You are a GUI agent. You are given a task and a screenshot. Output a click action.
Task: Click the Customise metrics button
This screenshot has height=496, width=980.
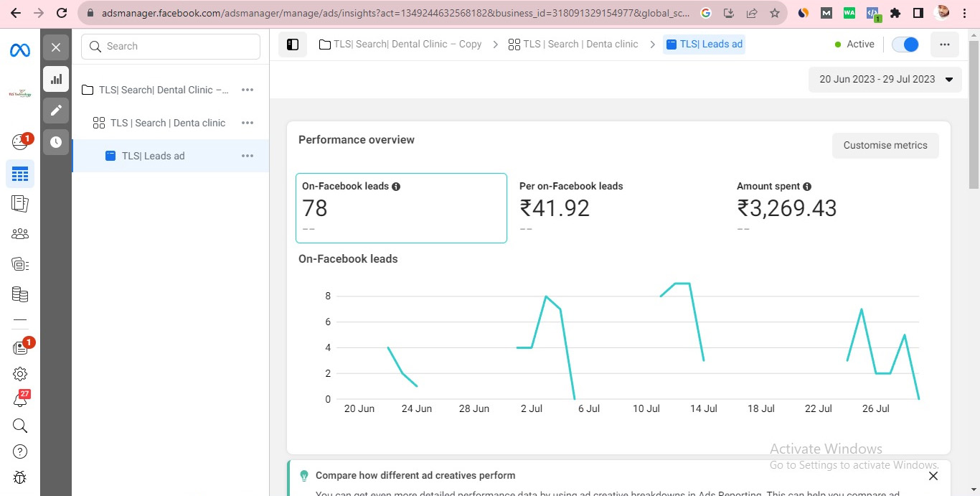(x=885, y=146)
